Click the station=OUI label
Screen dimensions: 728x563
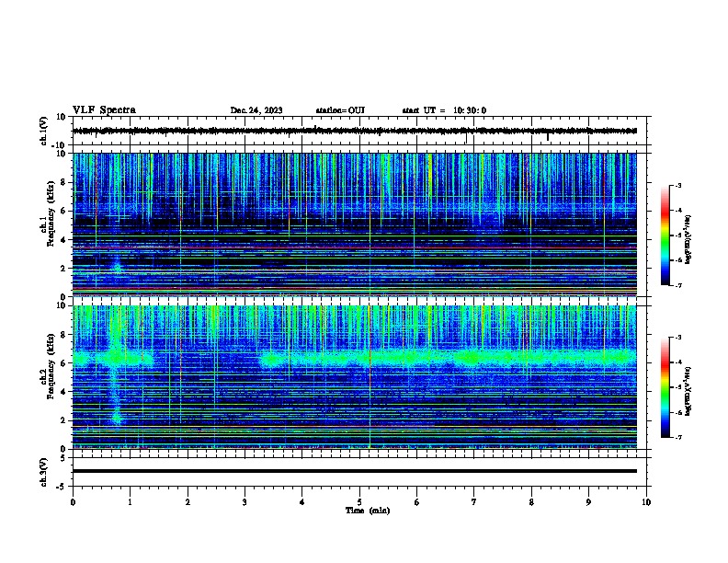[x=340, y=110]
